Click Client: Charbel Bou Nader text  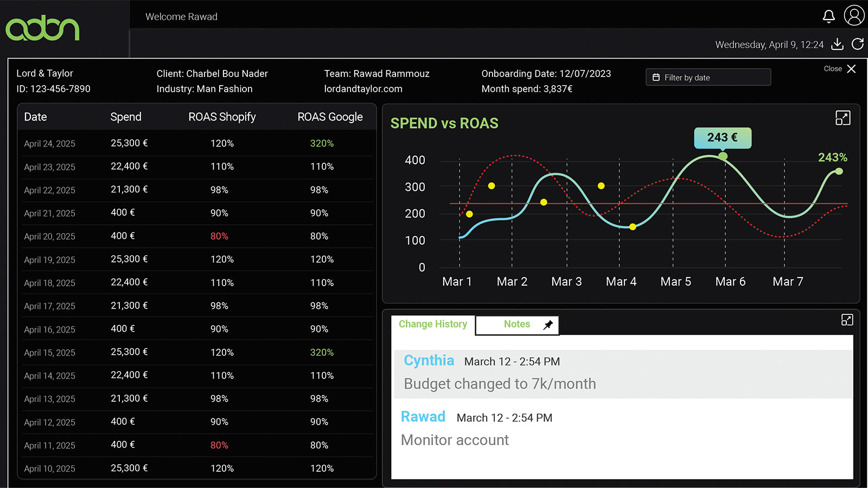(212, 74)
